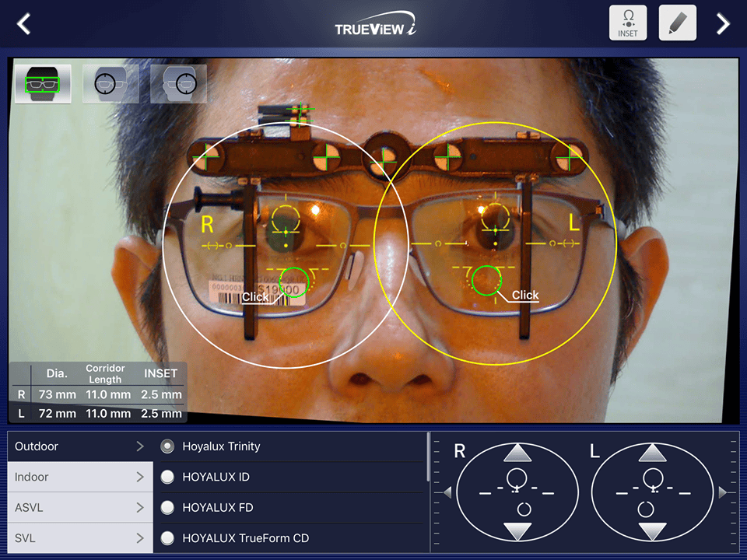The width and height of the screenshot is (747, 560).
Task: Click the INSET column header in table
Action: click(x=160, y=374)
